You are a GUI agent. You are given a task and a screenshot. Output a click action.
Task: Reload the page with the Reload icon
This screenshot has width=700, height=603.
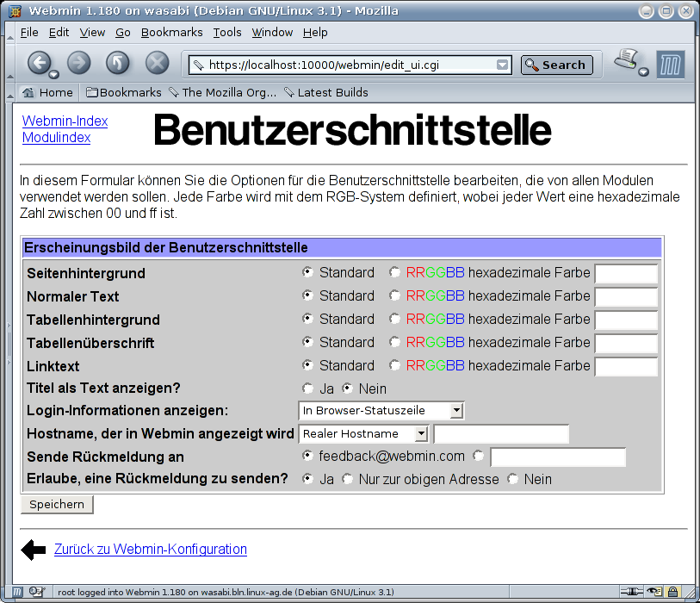pos(117,63)
